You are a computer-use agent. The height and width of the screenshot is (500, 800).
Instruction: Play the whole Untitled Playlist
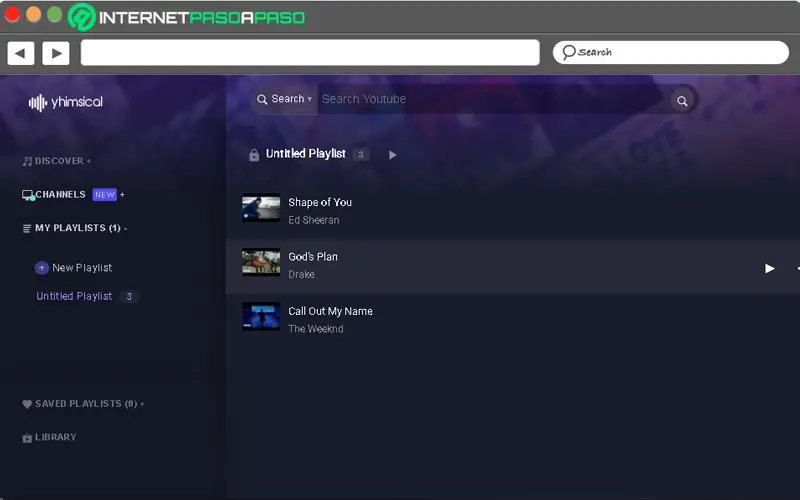[392, 155]
